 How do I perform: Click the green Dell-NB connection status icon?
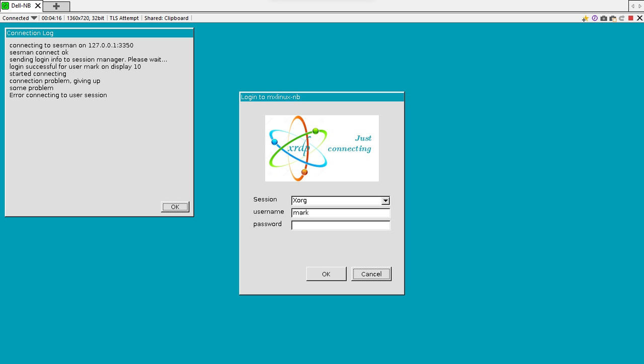[x=6, y=6]
